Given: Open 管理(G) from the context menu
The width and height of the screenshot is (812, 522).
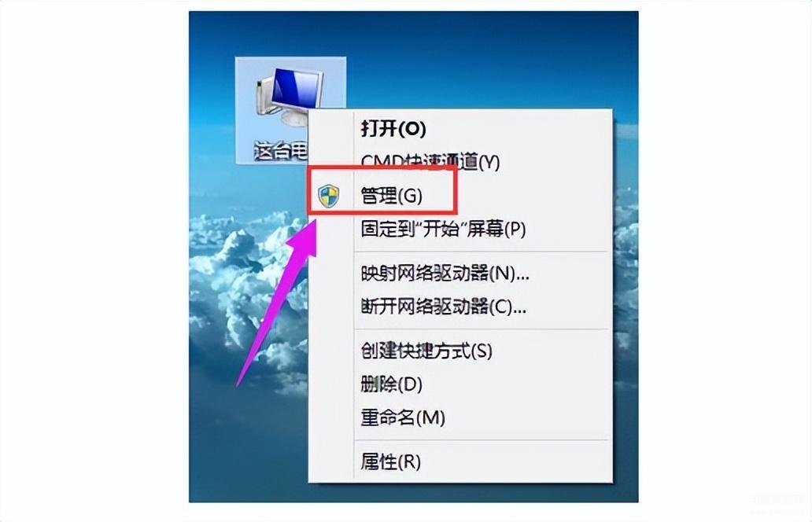Looking at the screenshot, I should pyautogui.click(x=392, y=196).
